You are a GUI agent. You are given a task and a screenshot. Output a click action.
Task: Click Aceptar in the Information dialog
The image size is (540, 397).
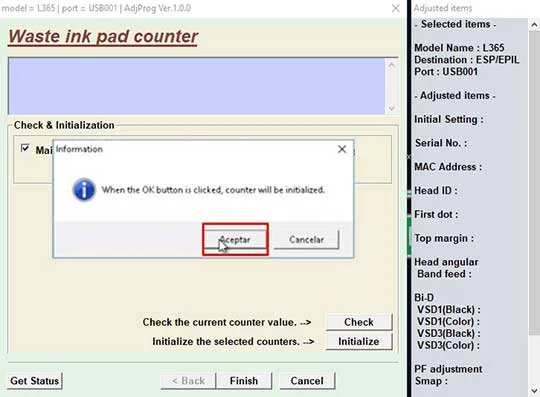coord(235,239)
